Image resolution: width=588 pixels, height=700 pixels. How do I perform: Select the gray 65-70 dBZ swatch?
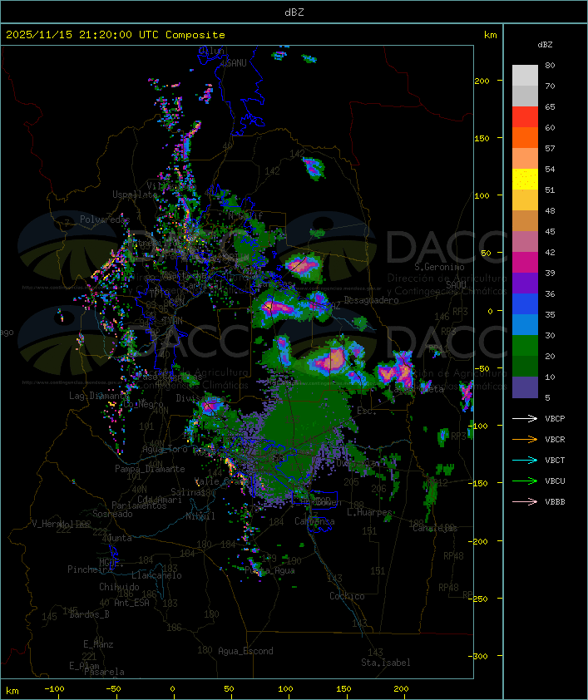click(525, 96)
